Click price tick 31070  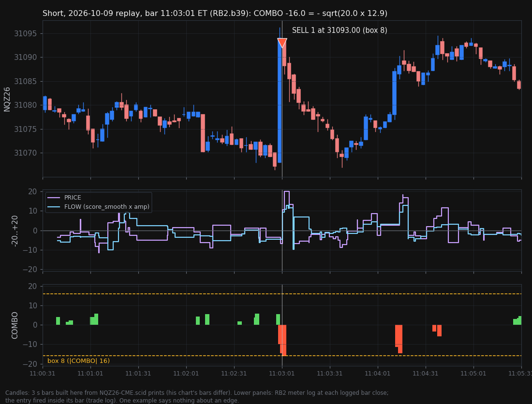pos(26,153)
